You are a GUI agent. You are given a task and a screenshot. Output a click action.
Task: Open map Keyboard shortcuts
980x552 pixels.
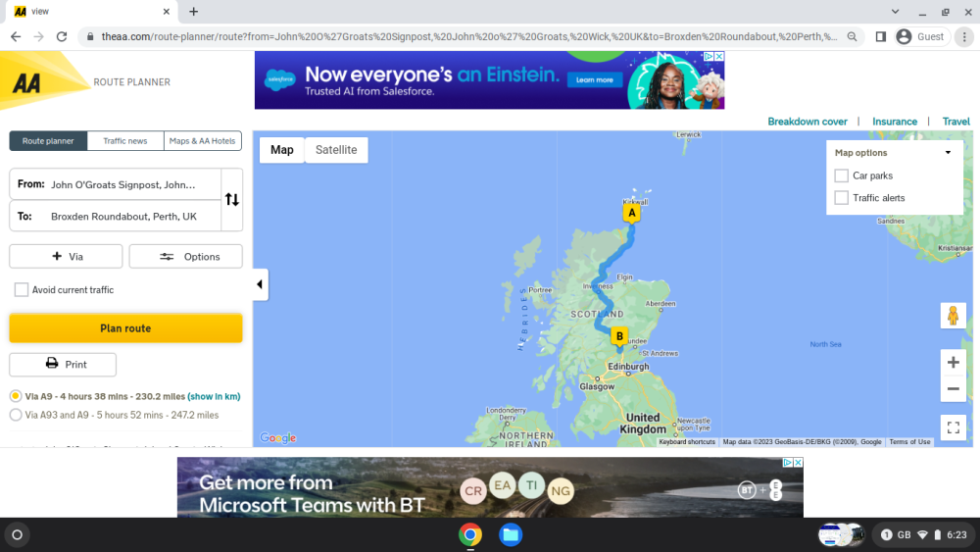687,442
